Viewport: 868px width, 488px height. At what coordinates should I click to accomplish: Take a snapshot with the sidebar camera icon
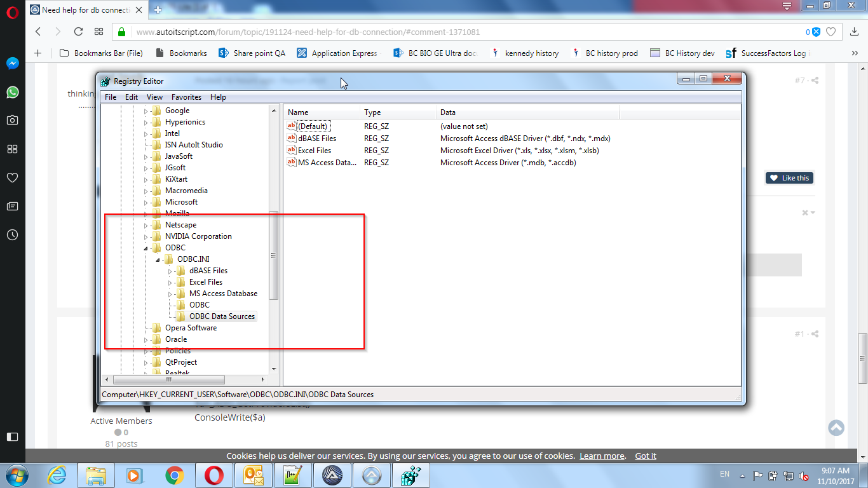[12, 120]
